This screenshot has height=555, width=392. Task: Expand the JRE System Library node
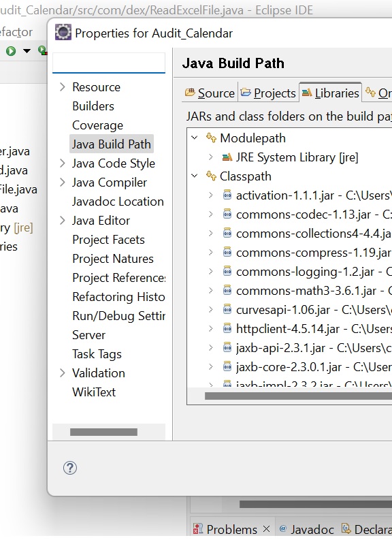pyautogui.click(x=211, y=157)
